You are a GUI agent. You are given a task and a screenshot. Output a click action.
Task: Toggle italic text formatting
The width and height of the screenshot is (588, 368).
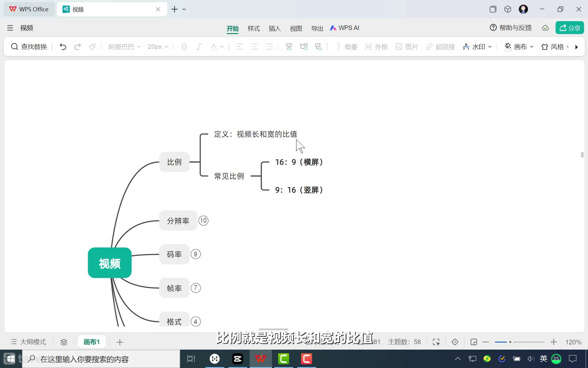coord(199,47)
